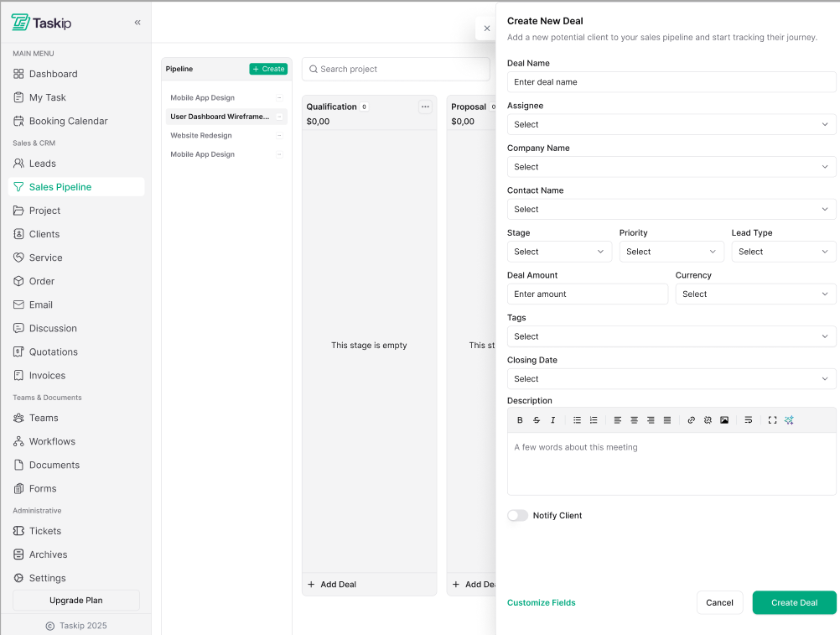This screenshot has height=635, width=840.
Task: Center align the description text
Action: [634, 420]
